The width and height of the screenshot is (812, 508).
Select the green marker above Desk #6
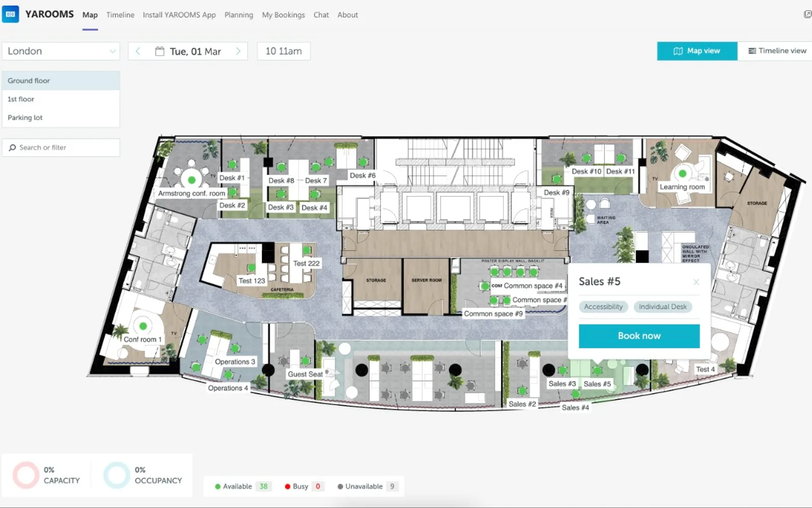[363, 163]
